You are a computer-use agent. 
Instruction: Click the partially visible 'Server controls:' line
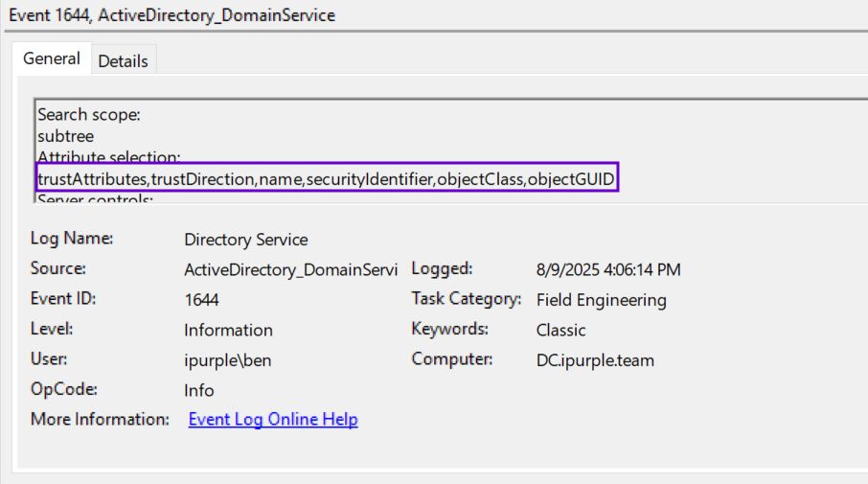(x=95, y=198)
